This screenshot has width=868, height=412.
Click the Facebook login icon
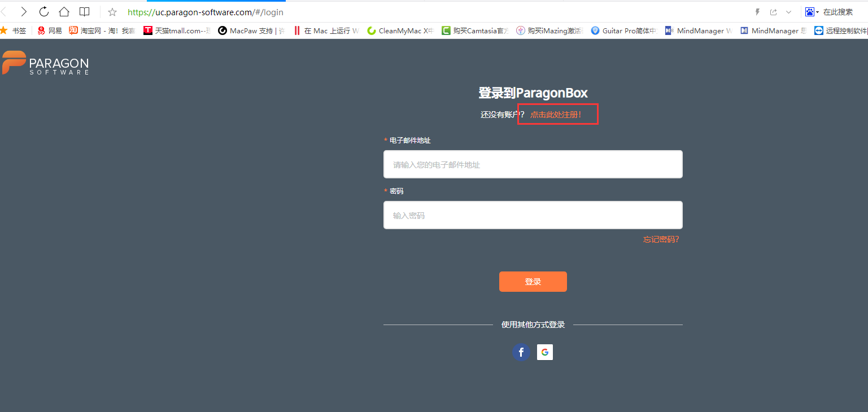(x=521, y=352)
